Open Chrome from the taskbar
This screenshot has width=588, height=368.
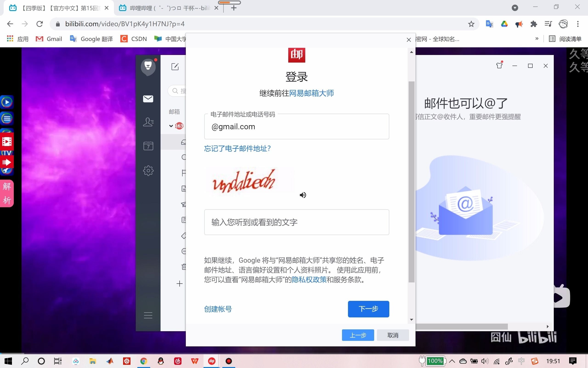coord(144,361)
